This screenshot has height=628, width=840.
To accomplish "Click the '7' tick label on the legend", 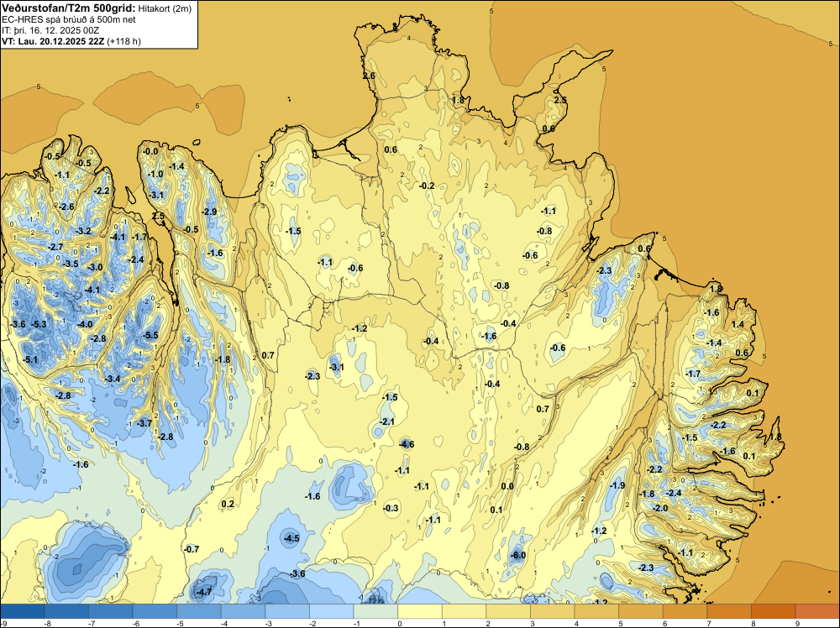I will click(x=709, y=623).
